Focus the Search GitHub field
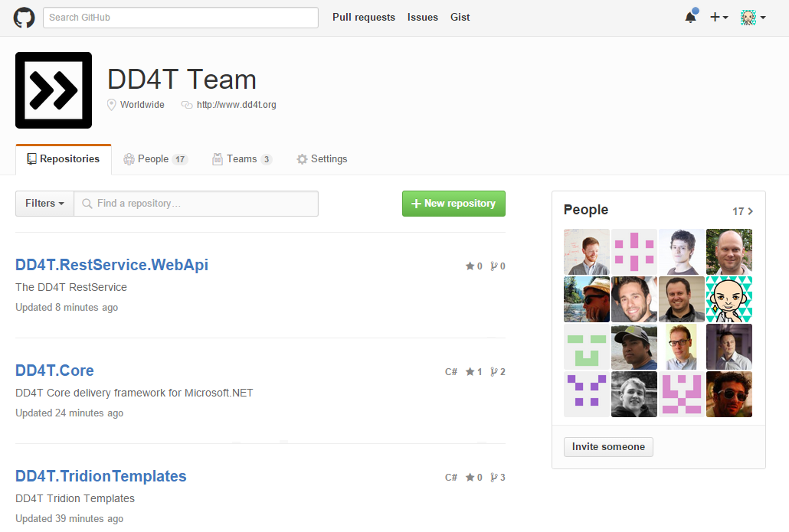Screen dimensions: 789x532 (x=181, y=18)
